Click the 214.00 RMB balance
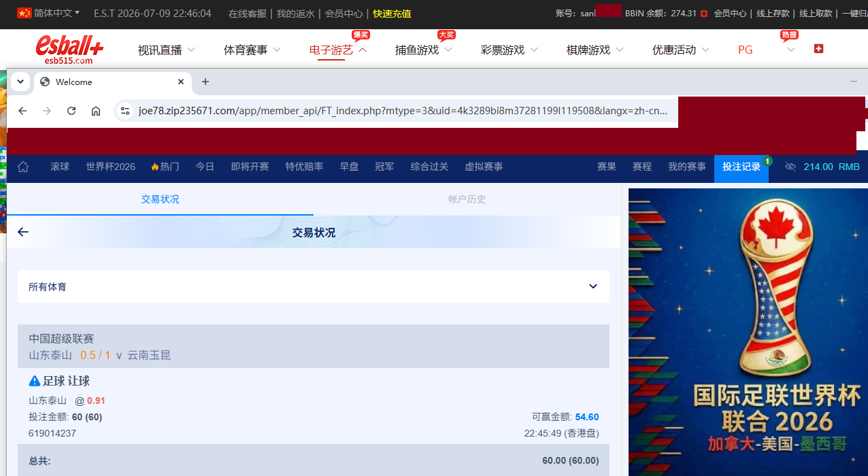Viewport: 868px width, 476px height. 831,167
